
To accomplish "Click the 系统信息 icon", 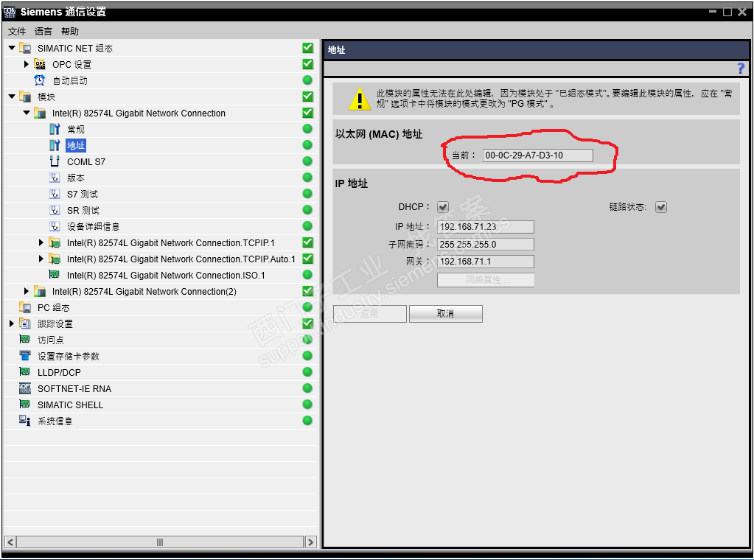I will (x=25, y=421).
